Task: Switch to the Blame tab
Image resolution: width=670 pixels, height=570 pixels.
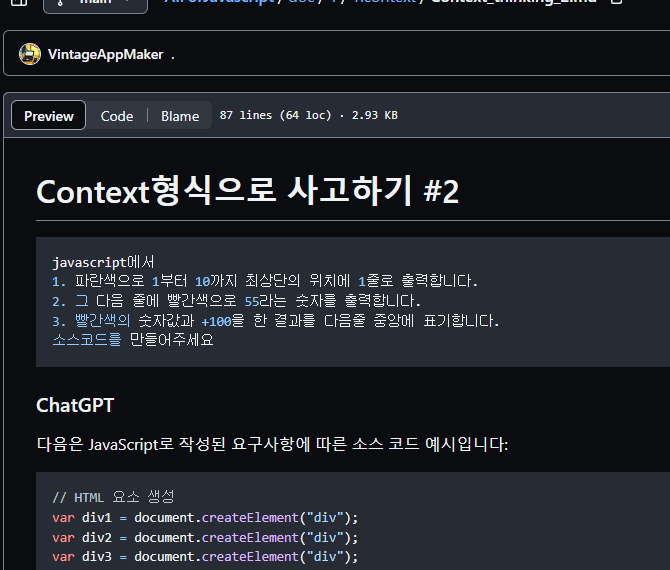Action: pos(180,116)
